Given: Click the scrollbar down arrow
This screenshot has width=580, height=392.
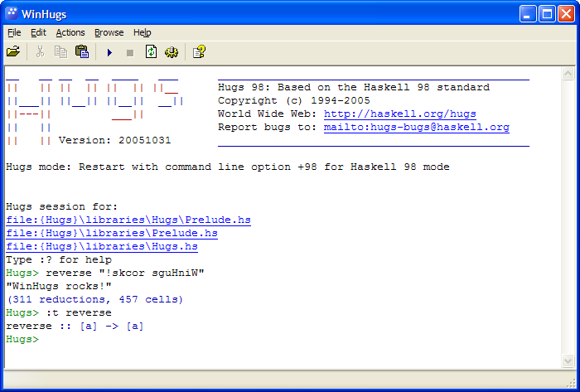Looking at the screenshot, I should click(x=568, y=361).
